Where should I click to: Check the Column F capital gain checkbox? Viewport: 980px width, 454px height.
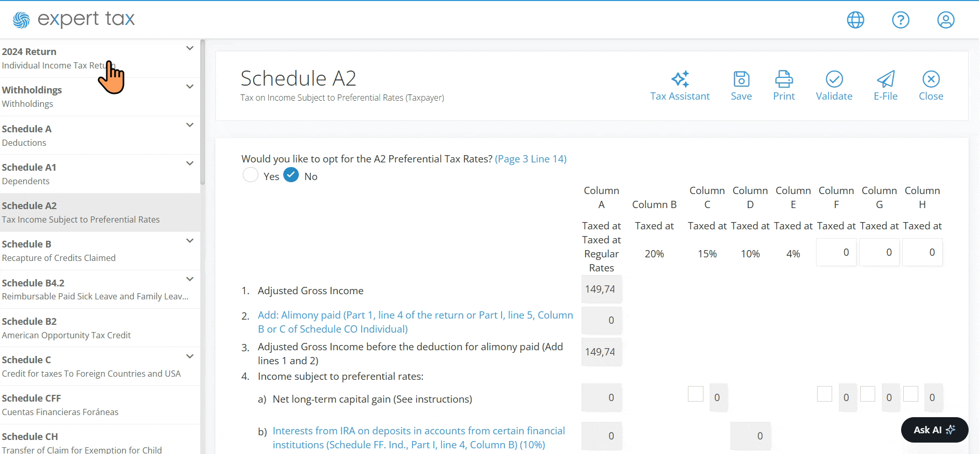click(824, 394)
